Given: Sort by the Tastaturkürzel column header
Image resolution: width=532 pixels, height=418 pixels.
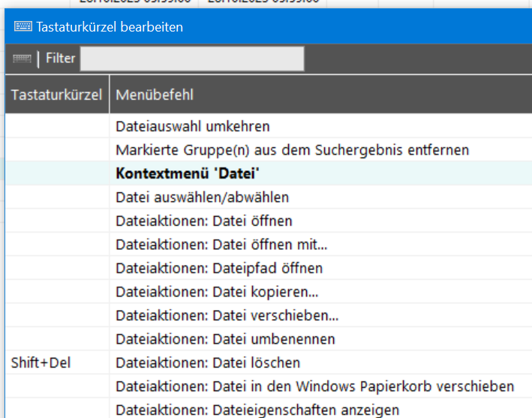Looking at the screenshot, I should pos(56,95).
